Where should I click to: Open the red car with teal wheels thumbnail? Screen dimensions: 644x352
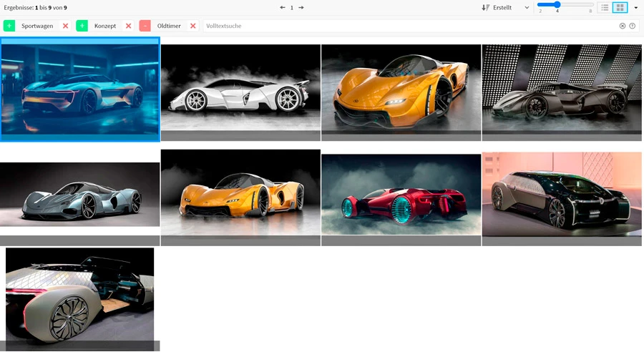[401, 195]
